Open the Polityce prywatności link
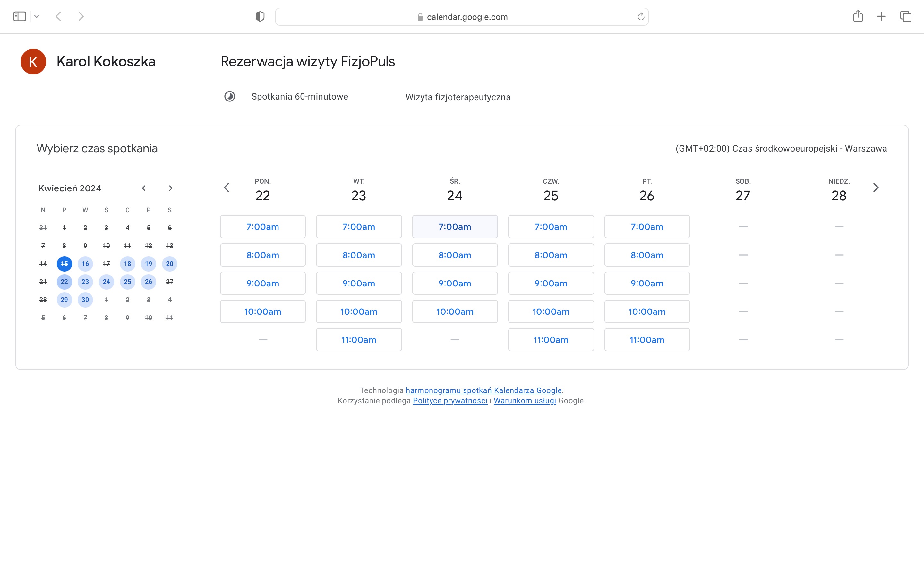 (450, 401)
